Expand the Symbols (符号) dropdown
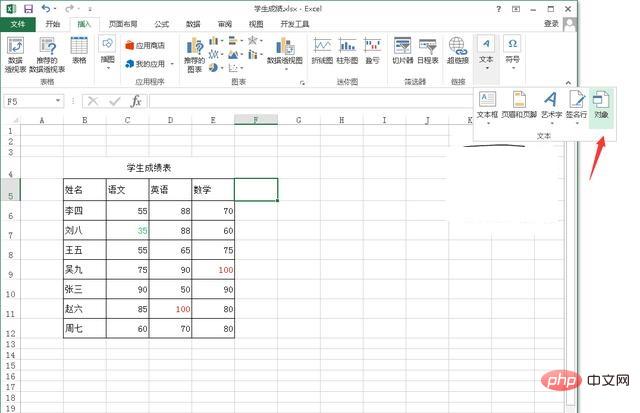 pyautogui.click(x=513, y=54)
